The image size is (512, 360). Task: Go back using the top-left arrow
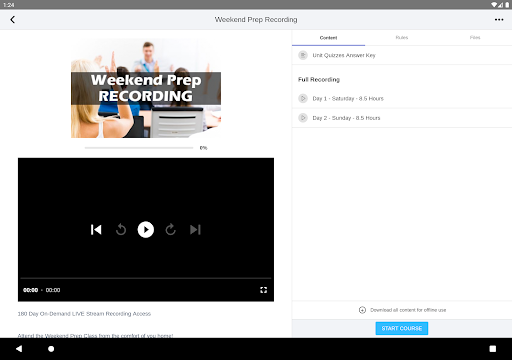[x=13, y=20]
